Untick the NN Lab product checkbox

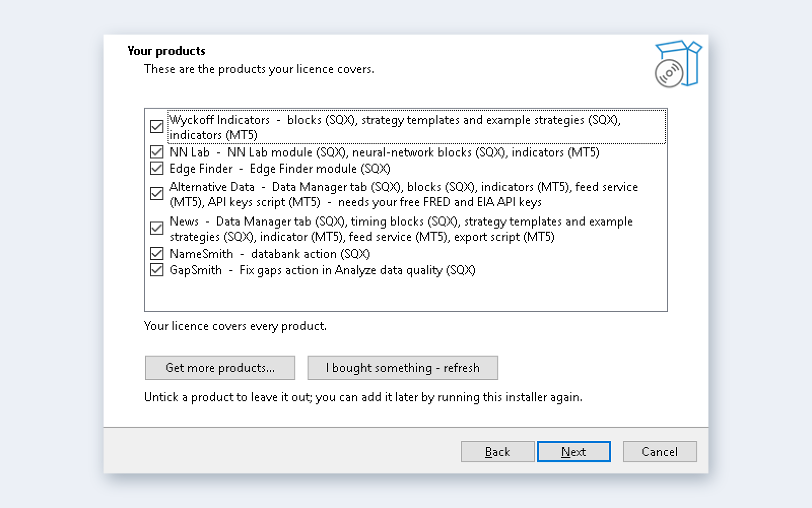click(x=157, y=152)
